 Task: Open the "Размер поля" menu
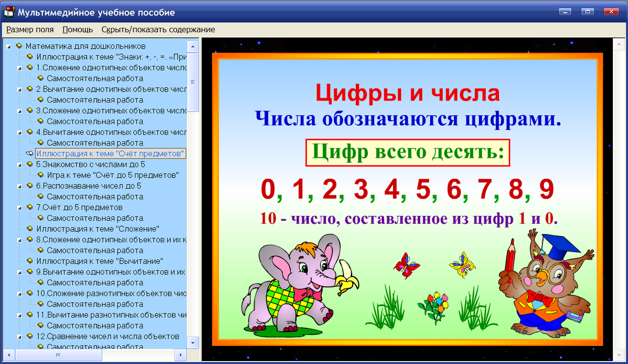point(29,29)
